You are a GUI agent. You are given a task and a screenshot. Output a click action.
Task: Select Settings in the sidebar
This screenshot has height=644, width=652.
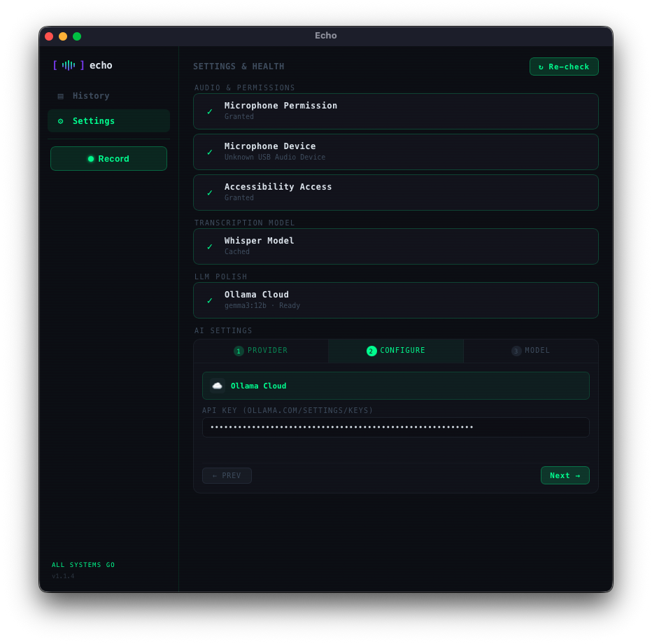pos(109,121)
